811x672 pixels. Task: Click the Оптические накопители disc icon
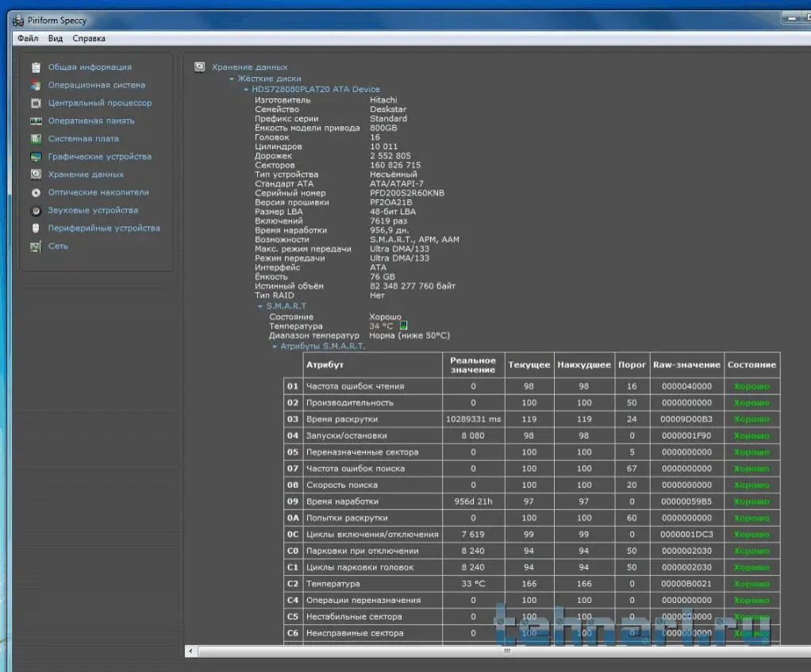(x=36, y=193)
